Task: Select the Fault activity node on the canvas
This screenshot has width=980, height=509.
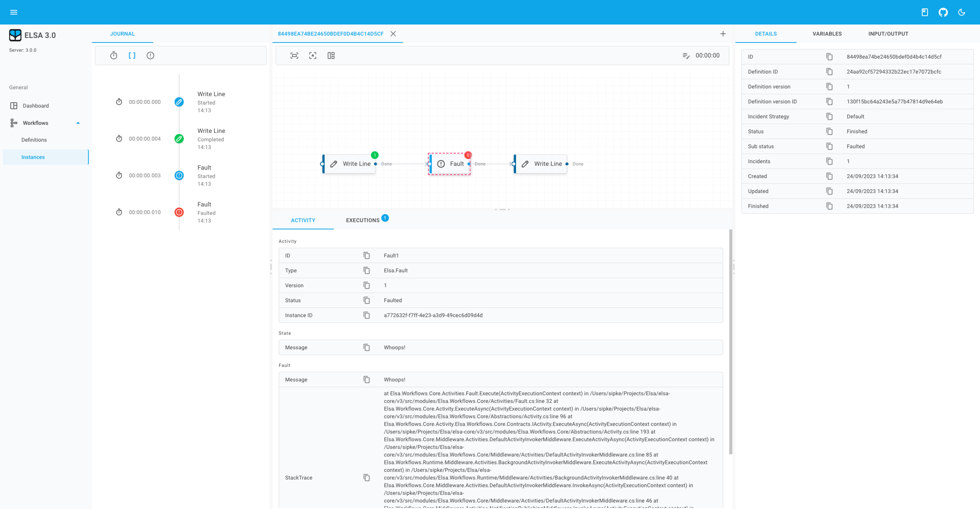Action: (449, 164)
